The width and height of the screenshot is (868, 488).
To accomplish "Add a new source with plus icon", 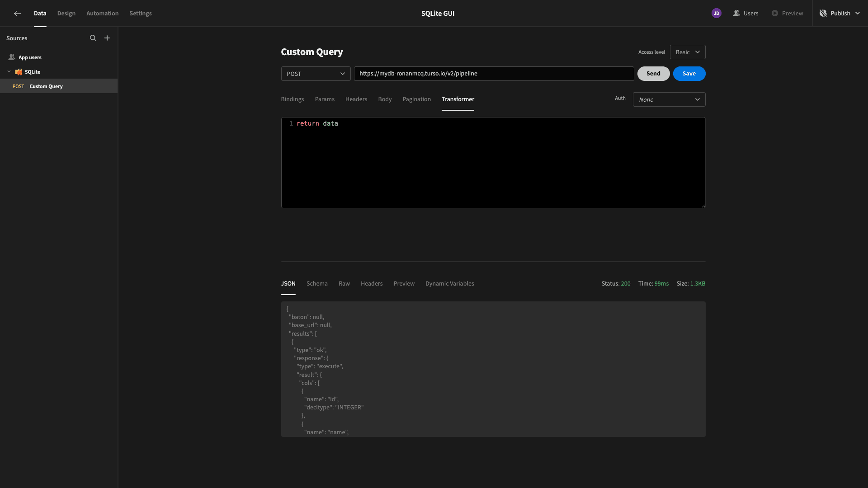I will (x=107, y=38).
